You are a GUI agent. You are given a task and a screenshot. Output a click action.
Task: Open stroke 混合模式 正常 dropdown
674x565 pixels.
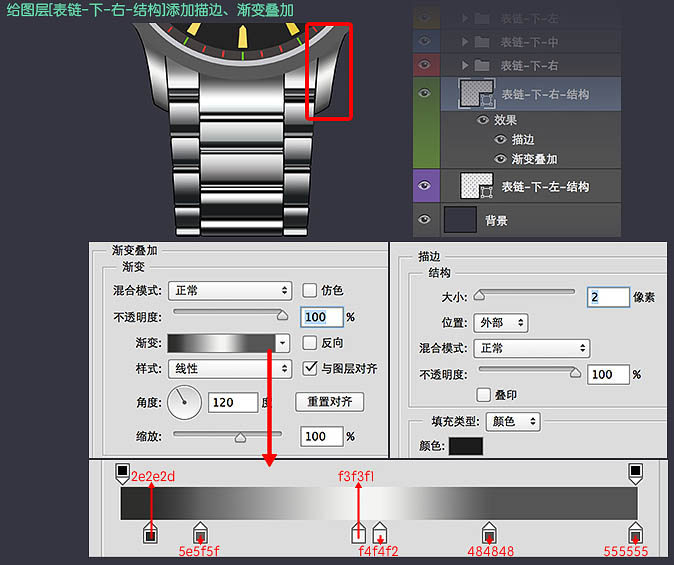532,348
